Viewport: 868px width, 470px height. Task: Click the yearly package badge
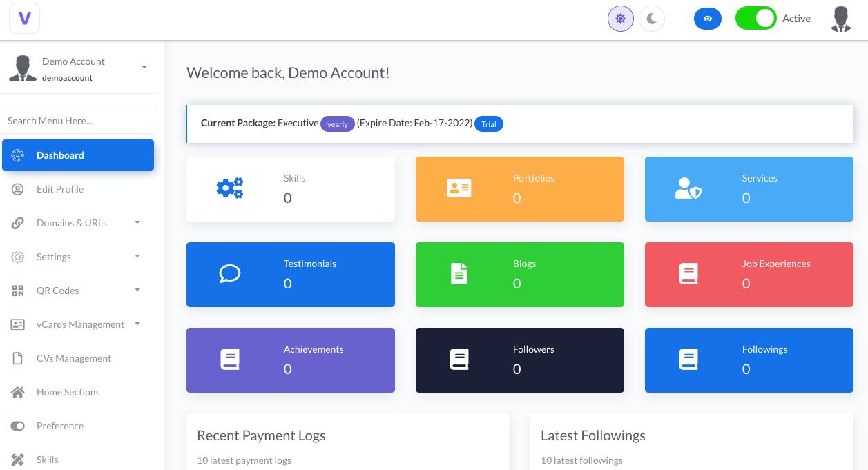coord(338,124)
